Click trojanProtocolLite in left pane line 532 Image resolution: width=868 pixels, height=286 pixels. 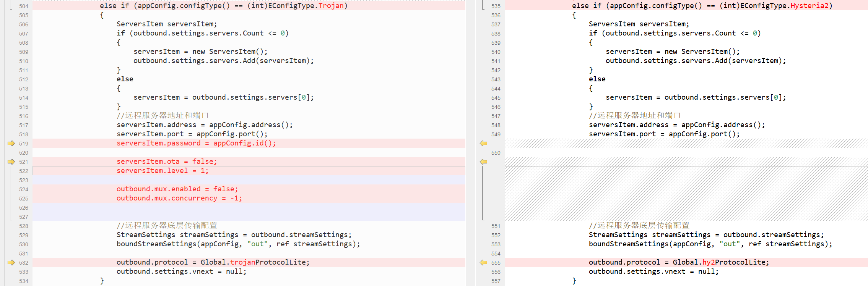[x=269, y=263]
